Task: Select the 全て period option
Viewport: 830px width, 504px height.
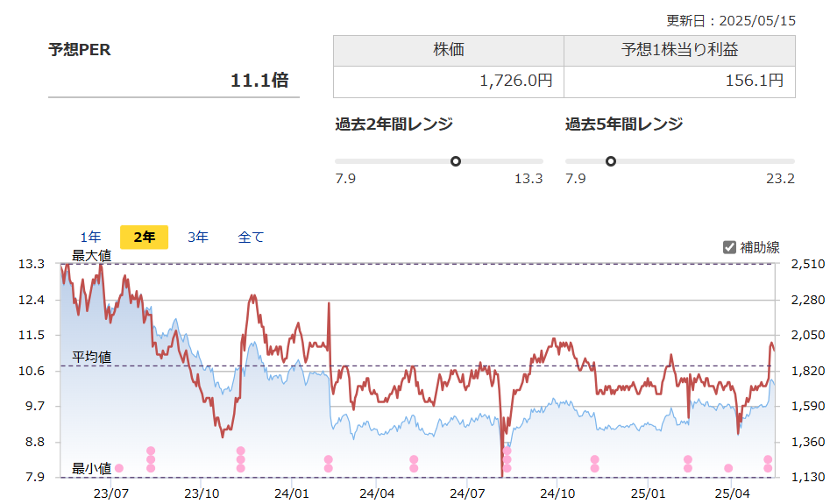Action: click(251, 237)
